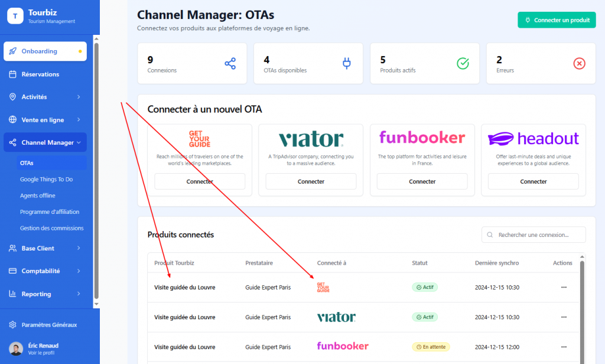This screenshot has height=364, width=605.
Task: Click the sidebar vertical scrollbar
Action: click(x=96, y=171)
